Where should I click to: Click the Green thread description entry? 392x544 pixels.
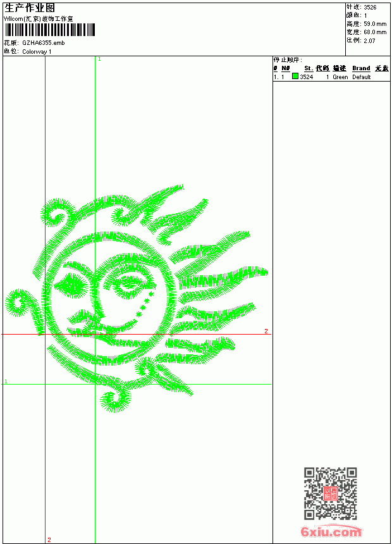click(340, 77)
